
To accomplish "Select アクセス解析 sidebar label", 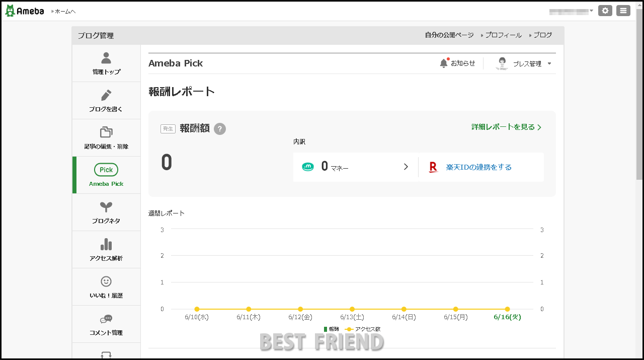I will pyautogui.click(x=106, y=258).
